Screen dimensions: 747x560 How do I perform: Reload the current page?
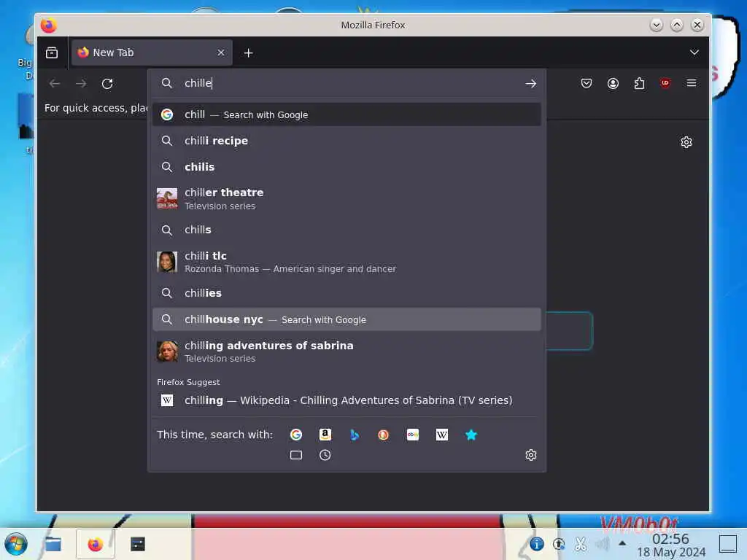pos(107,84)
